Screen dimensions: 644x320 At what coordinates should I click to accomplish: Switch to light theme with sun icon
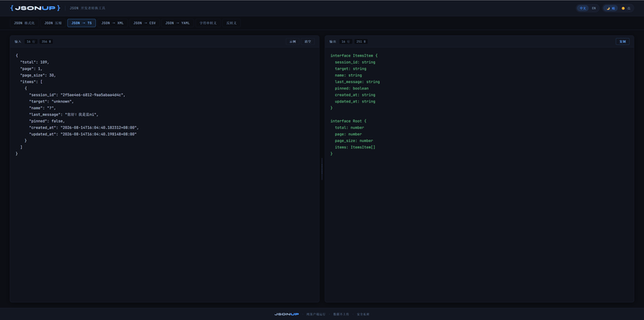coord(626,8)
